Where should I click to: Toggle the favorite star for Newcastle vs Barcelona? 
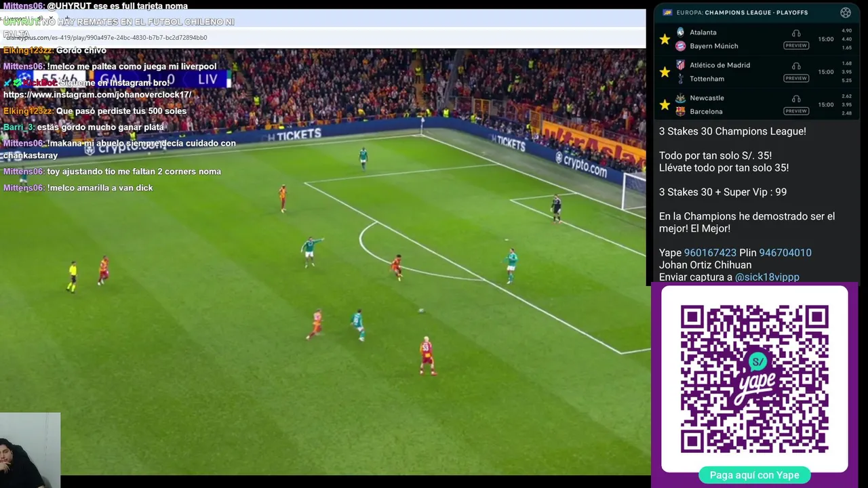click(x=665, y=104)
